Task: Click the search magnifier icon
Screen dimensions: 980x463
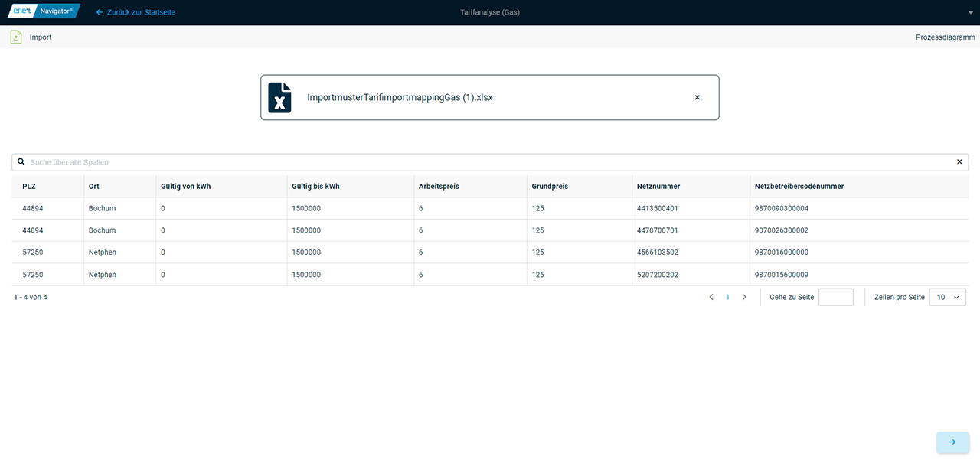Action: 21,162
